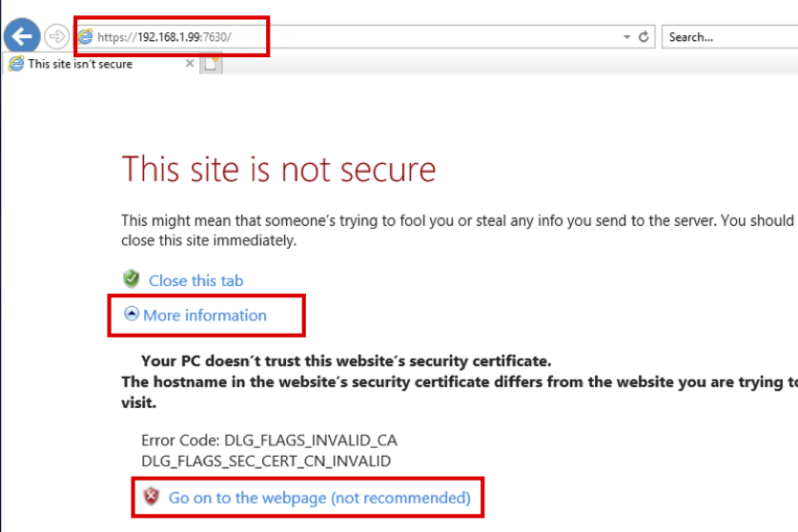Image resolution: width=798 pixels, height=532 pixels.
Task: Refresh the page using the reload icon
Action: pyautogui.click(x=644, y=37)
